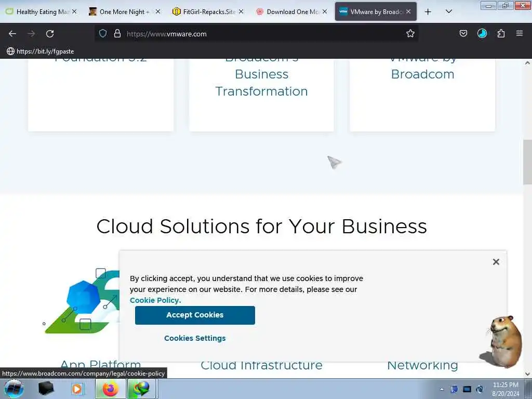Click the scrollbar up arrow
This screenshot has height=399, width=532.
click(x=527, y=63)
